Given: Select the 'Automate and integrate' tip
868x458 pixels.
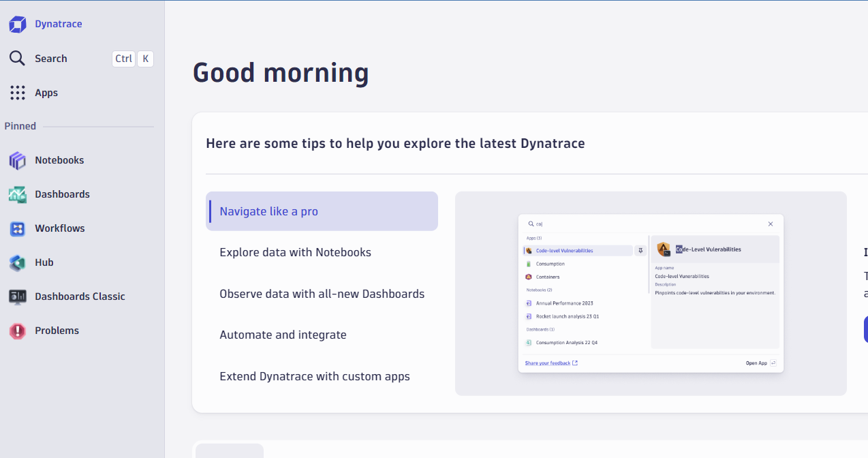Looking at the screenshot, I should click(x=283, y=335).
